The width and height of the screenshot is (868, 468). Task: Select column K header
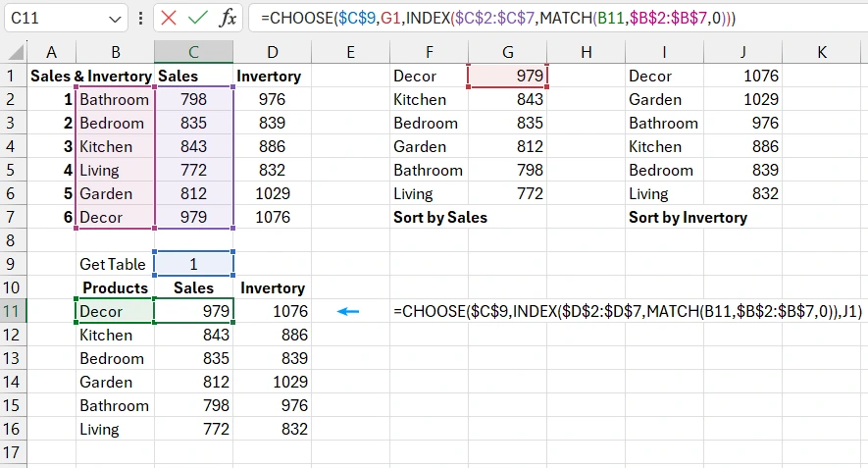pyautogui.click(x=821, y=52)
